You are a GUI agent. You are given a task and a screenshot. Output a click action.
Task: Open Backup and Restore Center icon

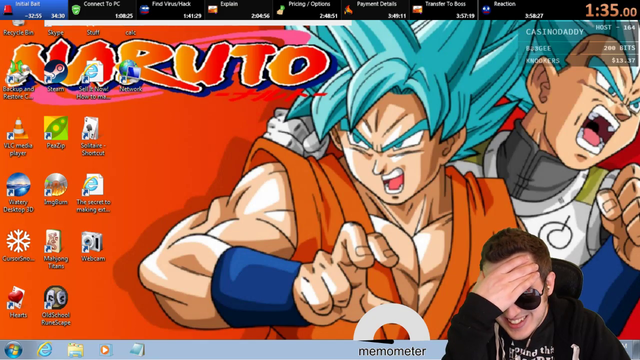(x=18, y=80)
